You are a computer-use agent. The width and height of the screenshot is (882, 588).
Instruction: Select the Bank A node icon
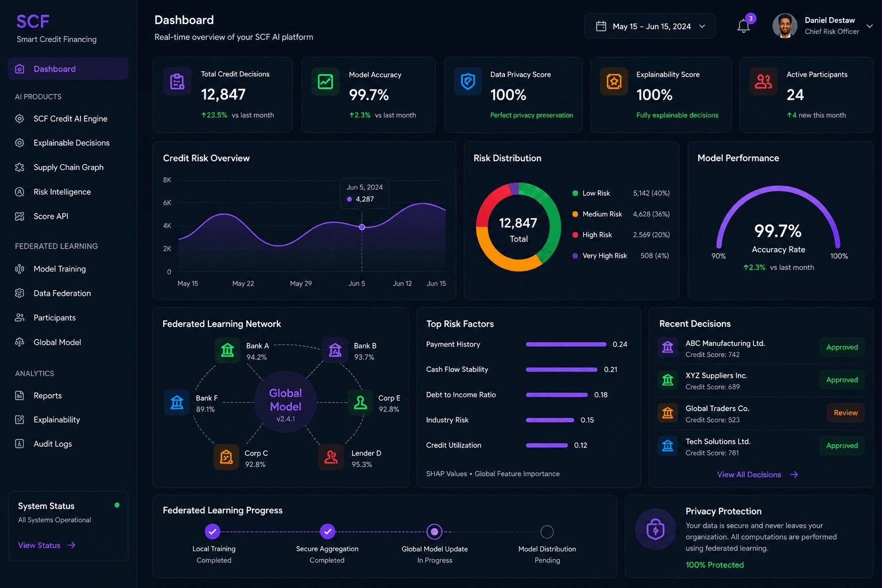coord(227,350)
